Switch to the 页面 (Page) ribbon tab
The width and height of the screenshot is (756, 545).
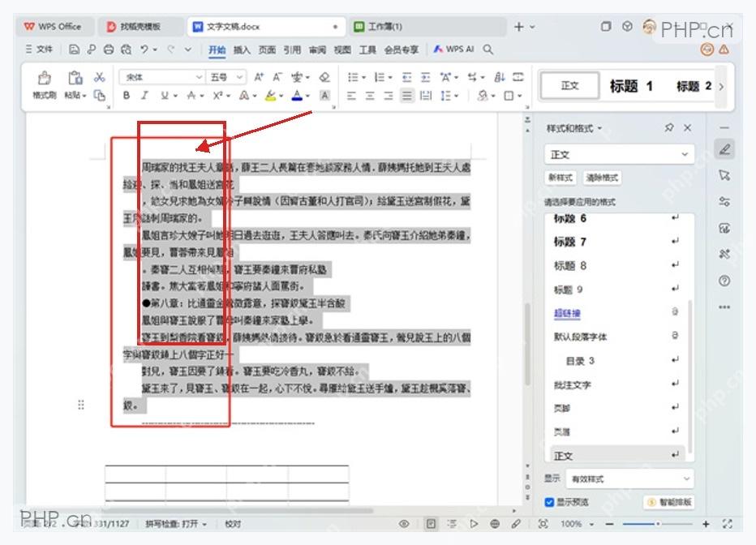pyautogui.click(x=267, y=49)
